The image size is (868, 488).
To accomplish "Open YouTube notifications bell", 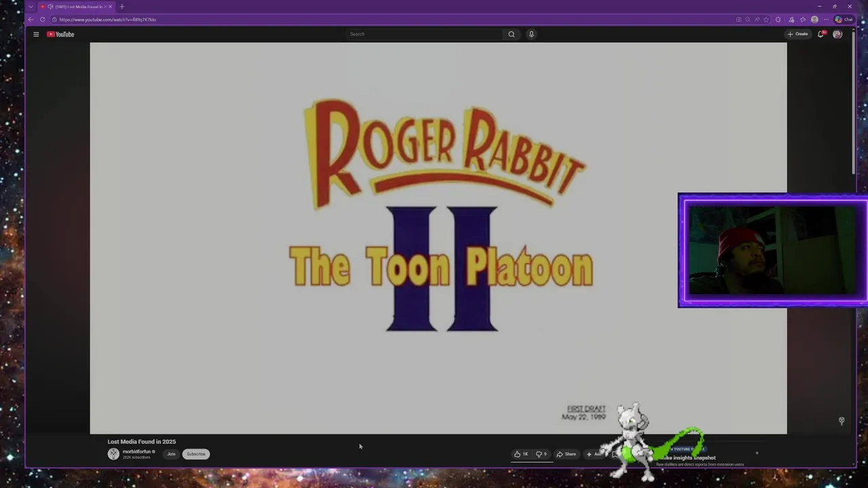I will (x=821, y=34).
